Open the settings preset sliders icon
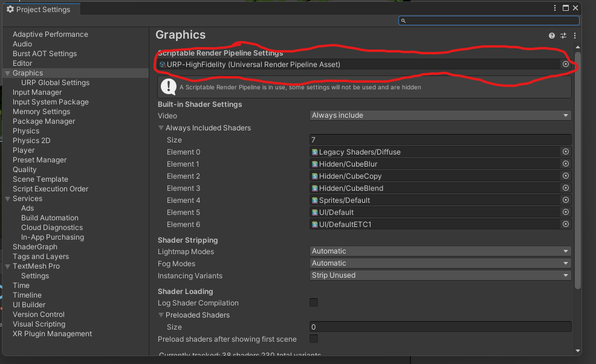The image size is (596, 364). 563,35
